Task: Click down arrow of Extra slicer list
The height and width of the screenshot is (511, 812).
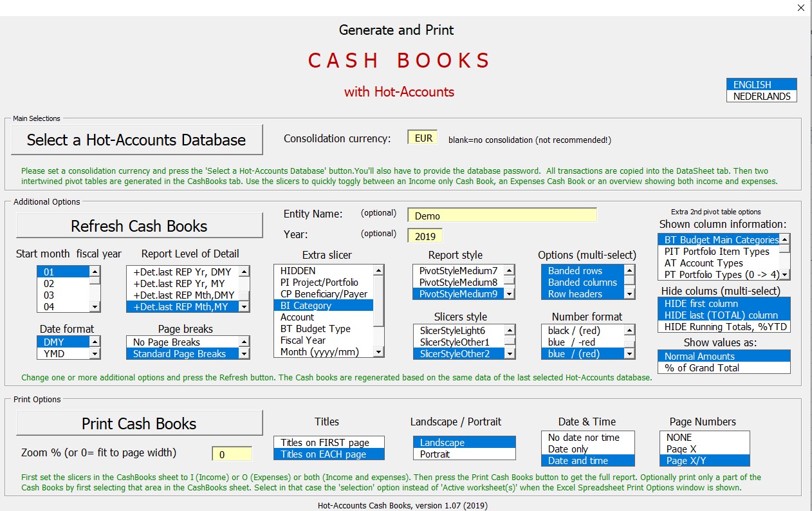Action: click(379, 352)
